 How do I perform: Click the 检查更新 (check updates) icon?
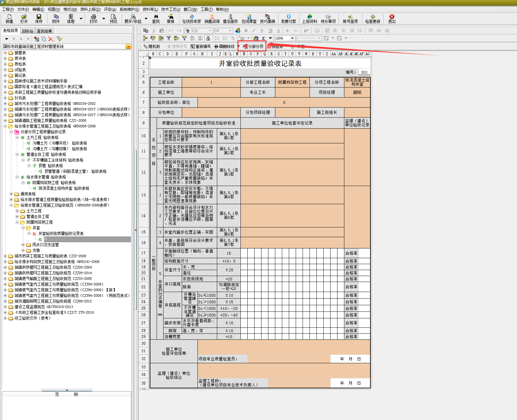tap(373, 19)
